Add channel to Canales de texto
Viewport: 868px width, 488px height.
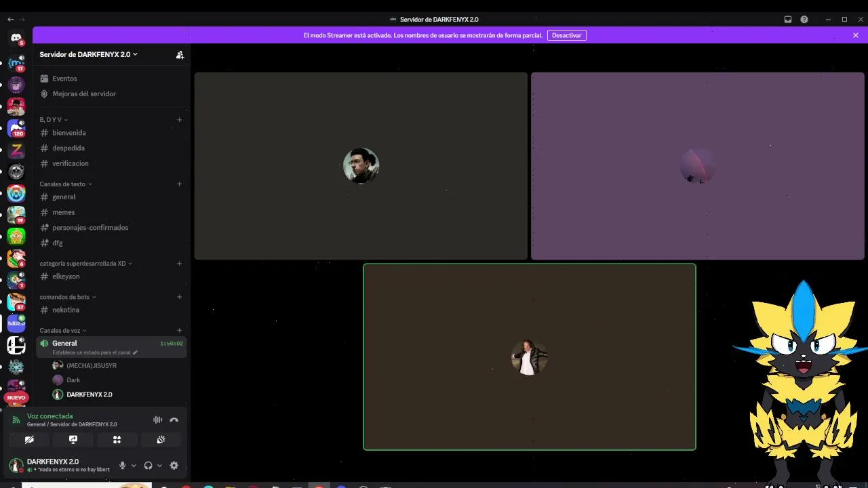pyautogui.click(x=180, y=184)
